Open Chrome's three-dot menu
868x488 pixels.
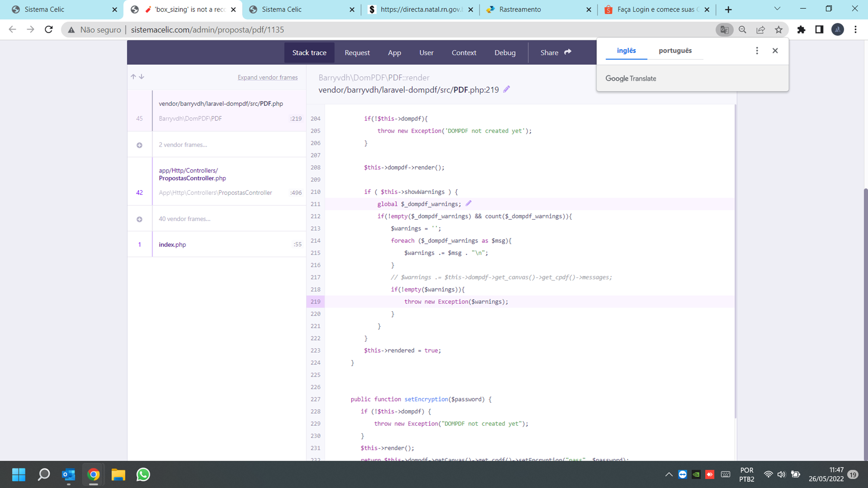(x=856, y=30)
